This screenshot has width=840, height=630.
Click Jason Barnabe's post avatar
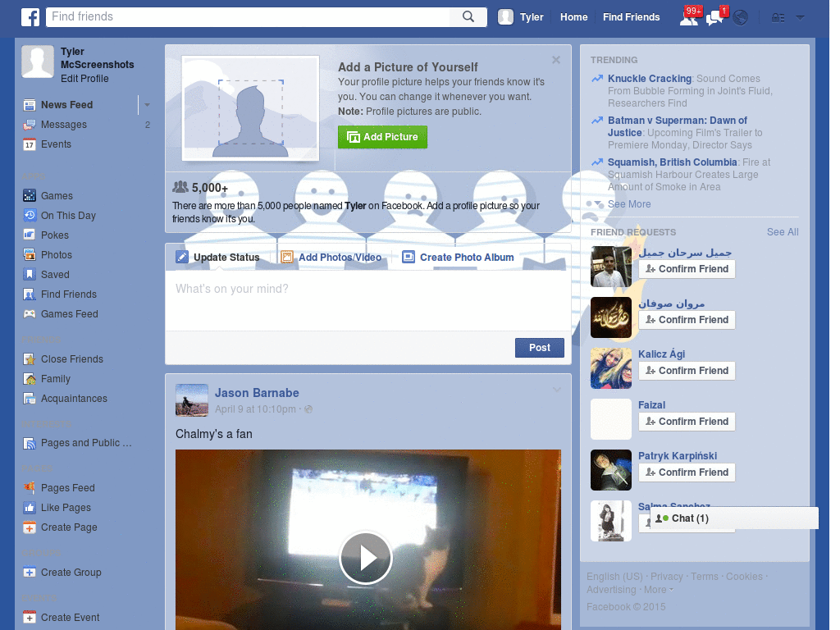pos(192,400)
